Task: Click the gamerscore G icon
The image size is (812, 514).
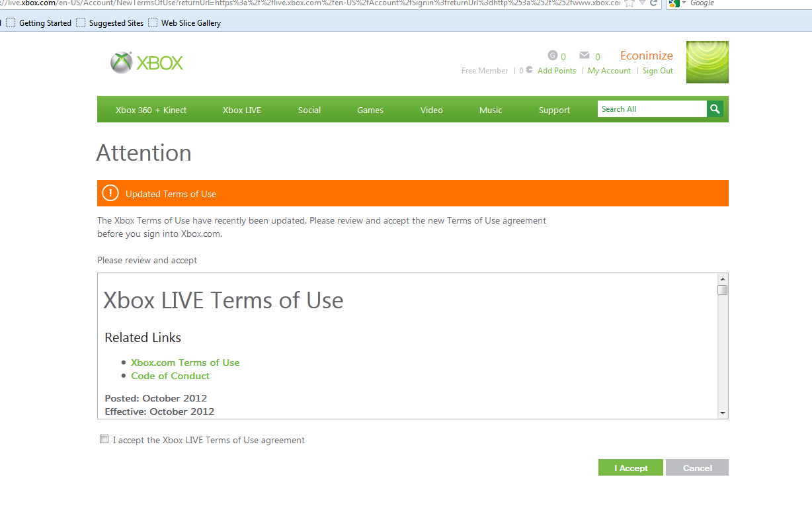Action: point(553,56)
